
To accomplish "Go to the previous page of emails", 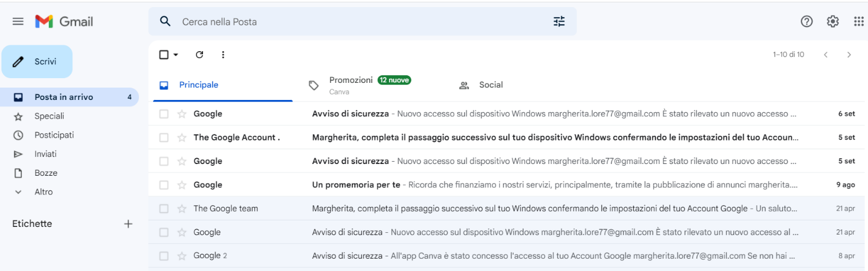I will click(826, 55).
